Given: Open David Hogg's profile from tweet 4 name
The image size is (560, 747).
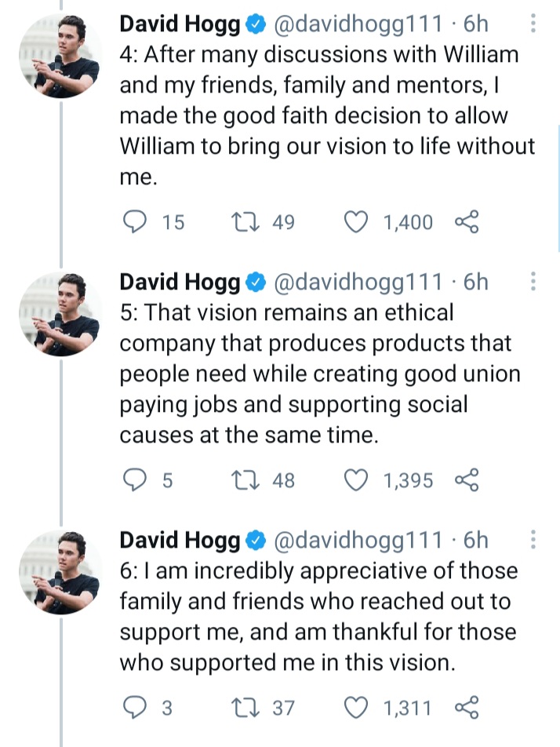Looking at the screenshot, I should coord(180,24).
